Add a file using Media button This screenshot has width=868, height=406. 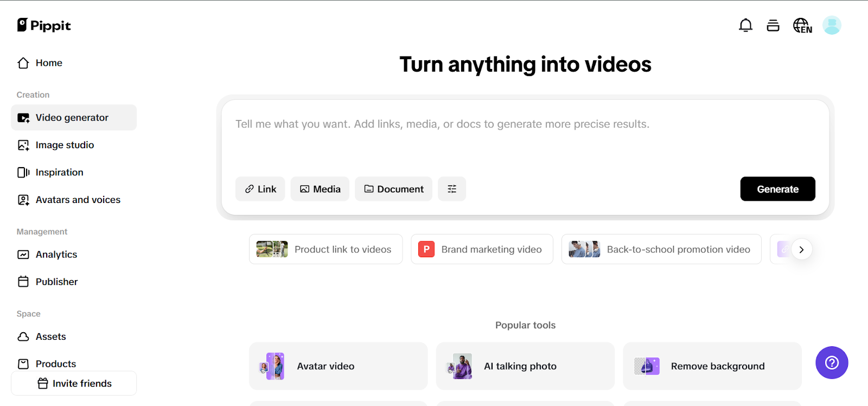tap(320, 189)
